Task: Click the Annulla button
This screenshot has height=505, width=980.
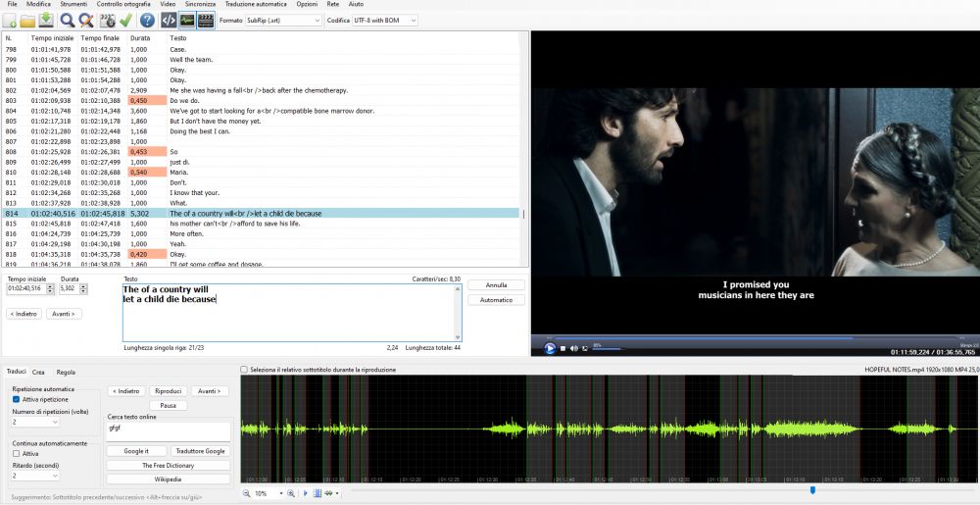Action: [496, 285]
